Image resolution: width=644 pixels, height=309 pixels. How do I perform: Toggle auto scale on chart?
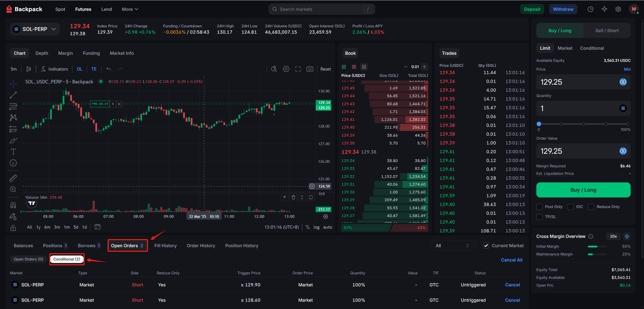328,227
